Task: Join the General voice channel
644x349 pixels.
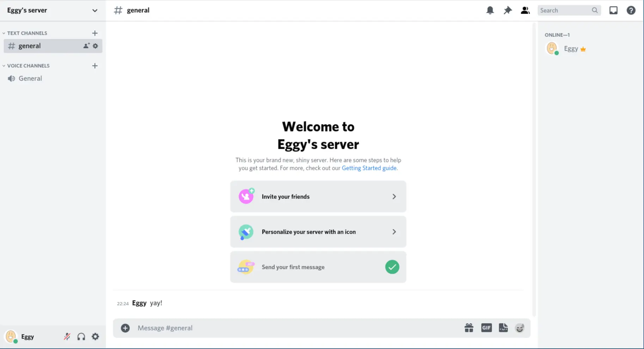Action: coord(30,79)
